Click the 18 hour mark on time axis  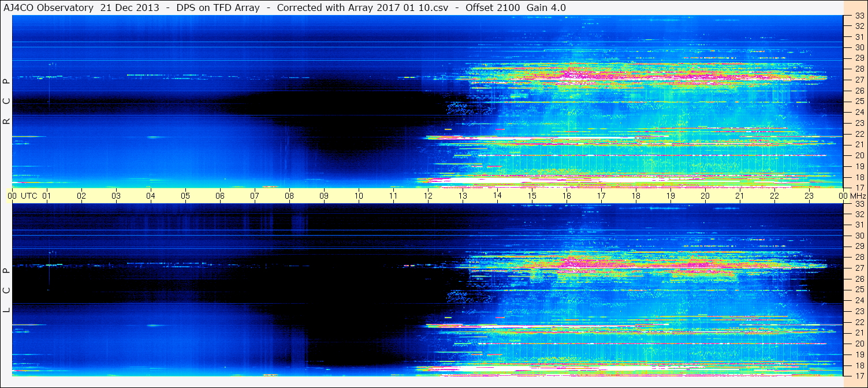click(x=636, y=196)
